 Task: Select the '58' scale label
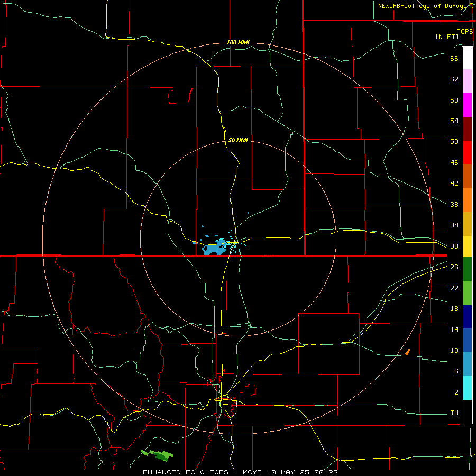click(x=454, y=100)
